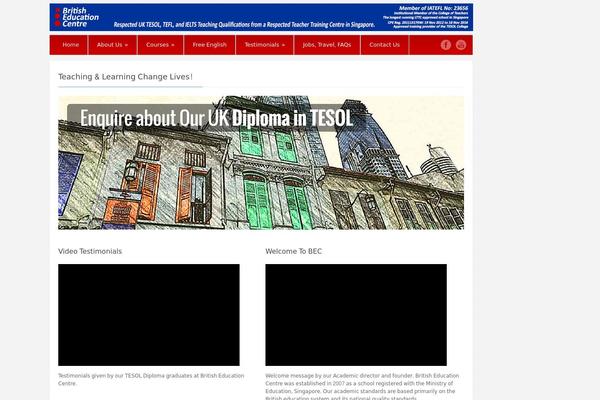Click the 'Respected UK TESOL, TEFL' tagline
This screenshot has width=600, height=400.
(244, 24)
